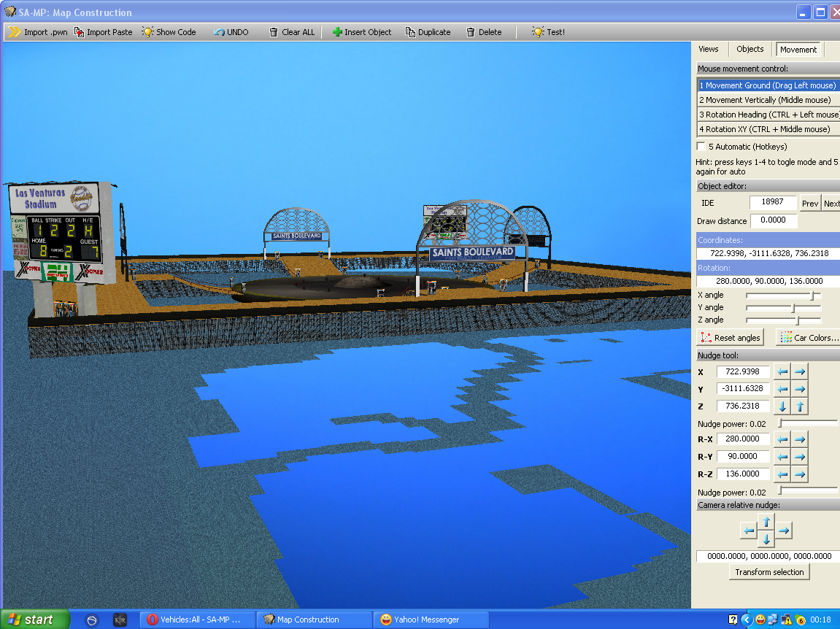Viewport: 840px width, 629px height.
Task: Open the Car Colors dialog
Action: (809, 338)
